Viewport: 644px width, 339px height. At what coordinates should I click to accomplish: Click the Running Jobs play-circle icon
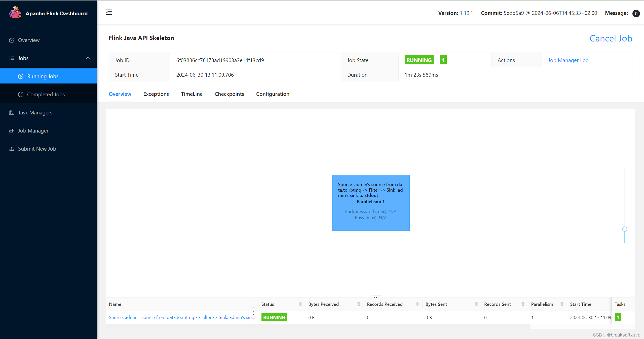pos(21,76)
